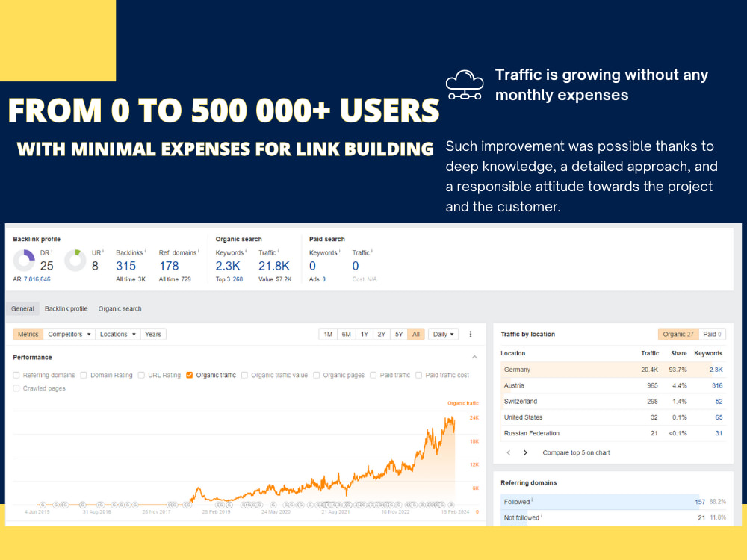Show Paid 0 traffic by location
Viewport: 747px width, 560px height.
click(712, 335)
